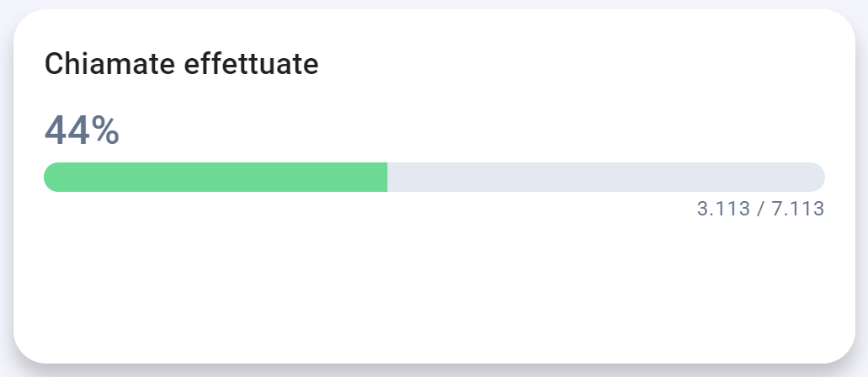Click the digits 44 above the progress bar

pyautogui.click(x=67, y=130)
